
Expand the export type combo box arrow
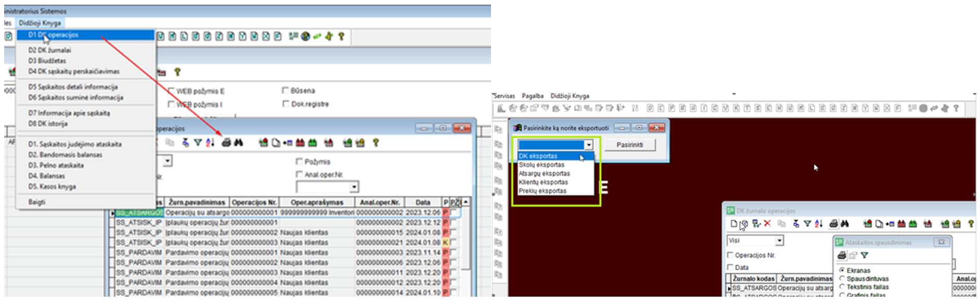click(x=588, y=145)
